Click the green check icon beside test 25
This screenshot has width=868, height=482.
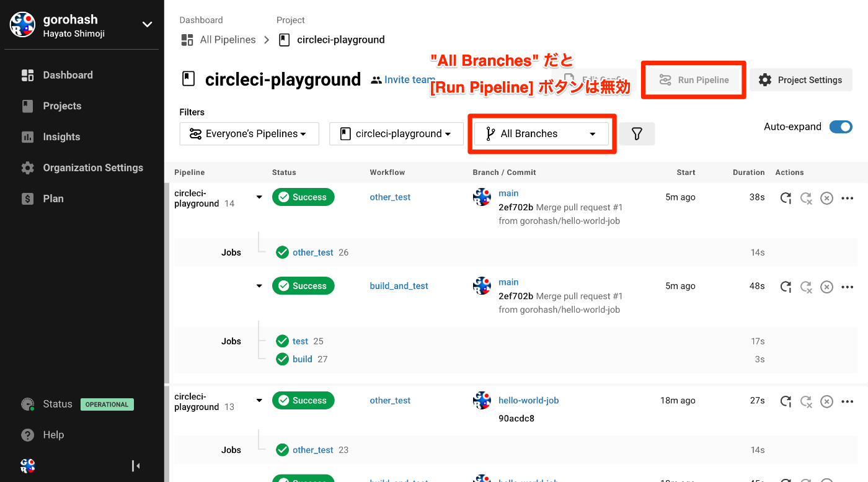point(283,341)
